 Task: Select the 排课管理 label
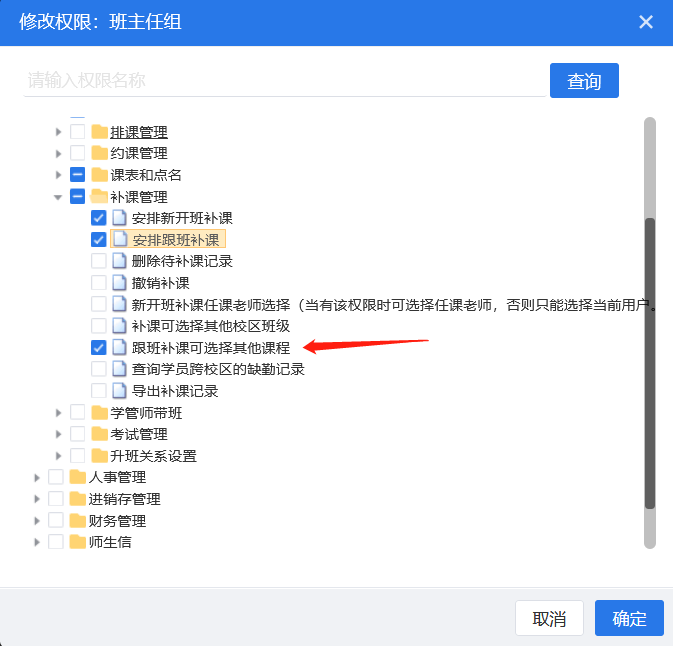click(139, 132)
